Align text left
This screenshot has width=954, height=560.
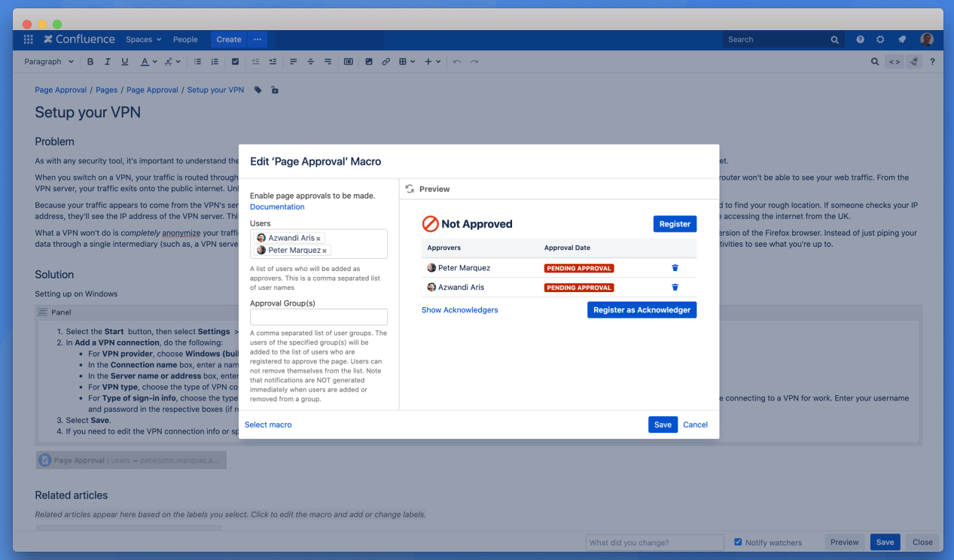pos(293,62)
